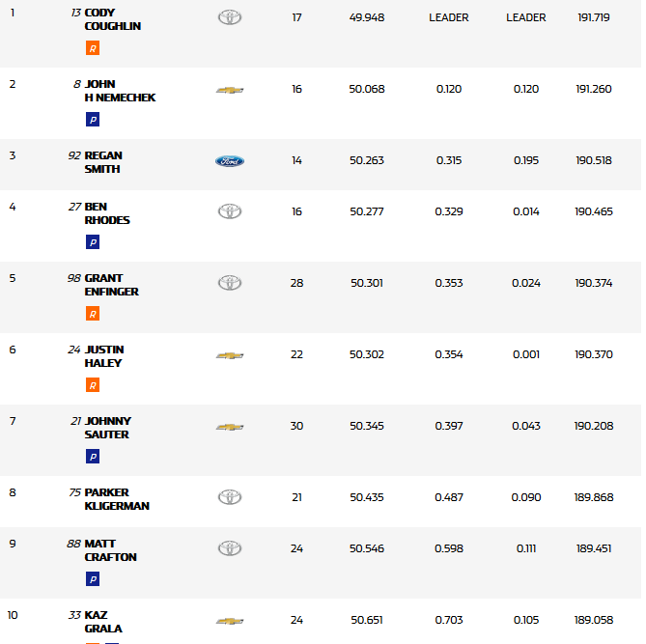Click the Ford logo in Regan Smith's row
This screenshot has width=646, height=644.
tap(229, 161)
